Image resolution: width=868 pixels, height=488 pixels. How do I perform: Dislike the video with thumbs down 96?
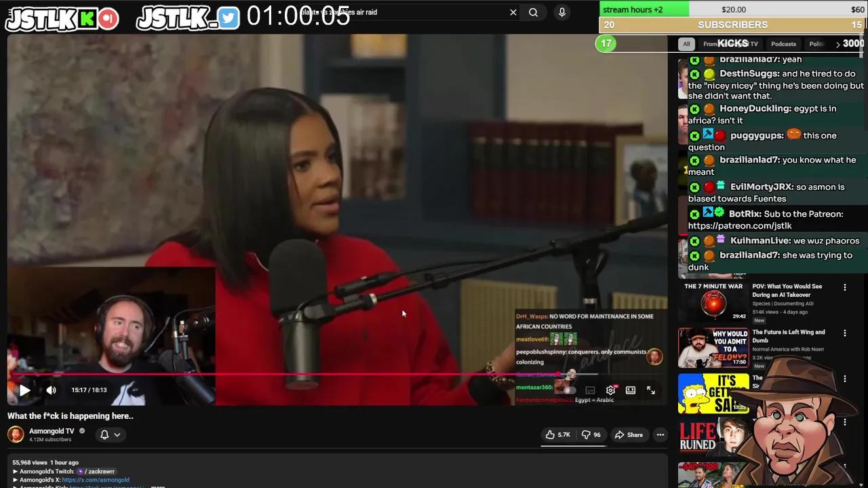(591, 435)
